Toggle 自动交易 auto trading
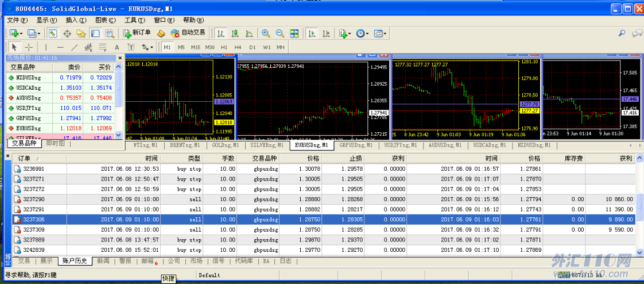Viewport: 644px width, 284px height. pos(187,33)
